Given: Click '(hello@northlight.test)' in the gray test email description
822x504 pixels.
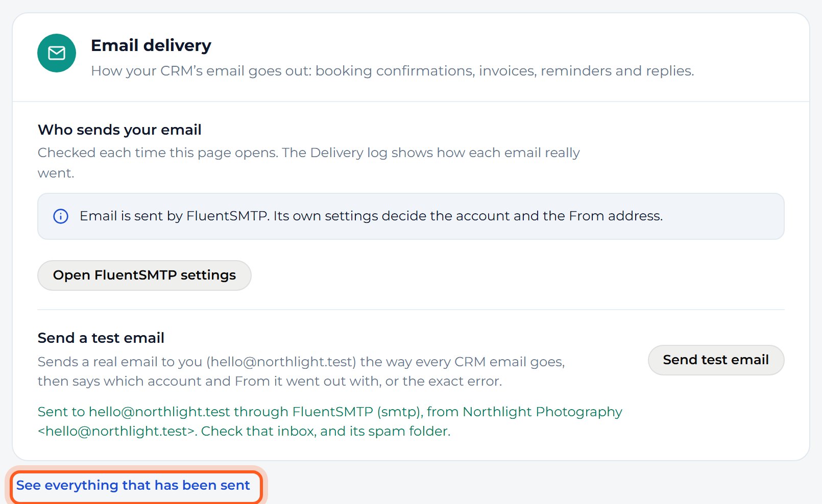Looking at the screenshot, I should (281, 362).
